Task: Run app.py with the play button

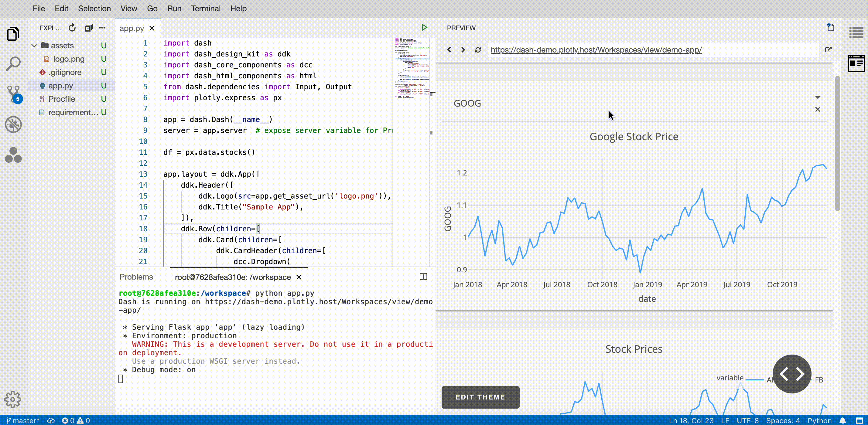Action: click(x=424, y=28)
